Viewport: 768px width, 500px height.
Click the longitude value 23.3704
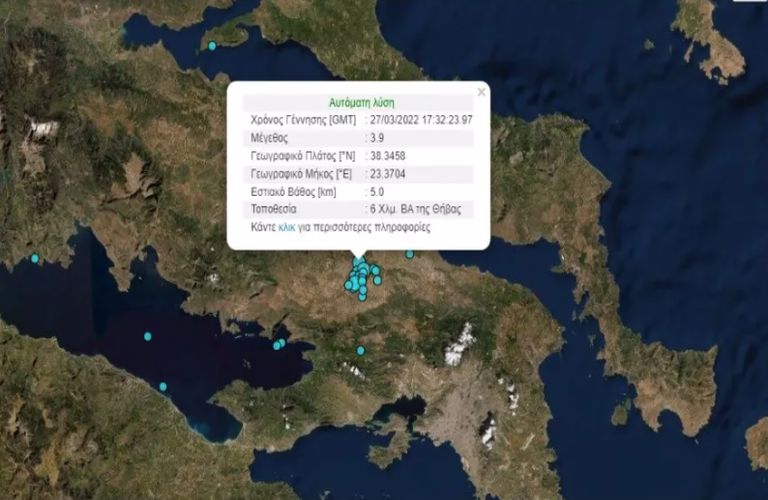(x=387, y=174)
